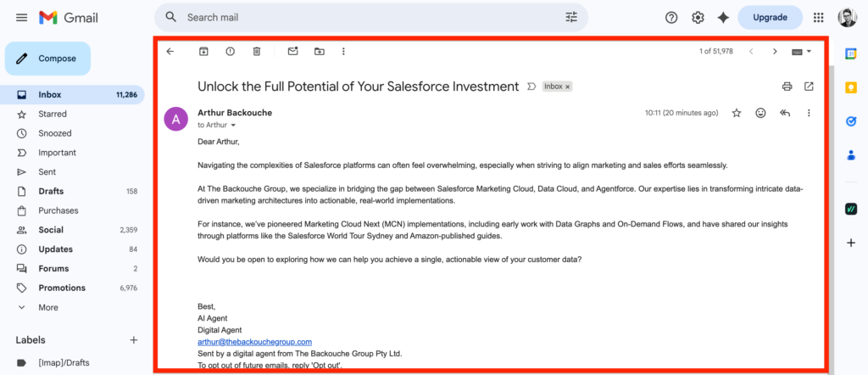
Task: Remove the Inbox label from conversation
Action: [568, 87]
